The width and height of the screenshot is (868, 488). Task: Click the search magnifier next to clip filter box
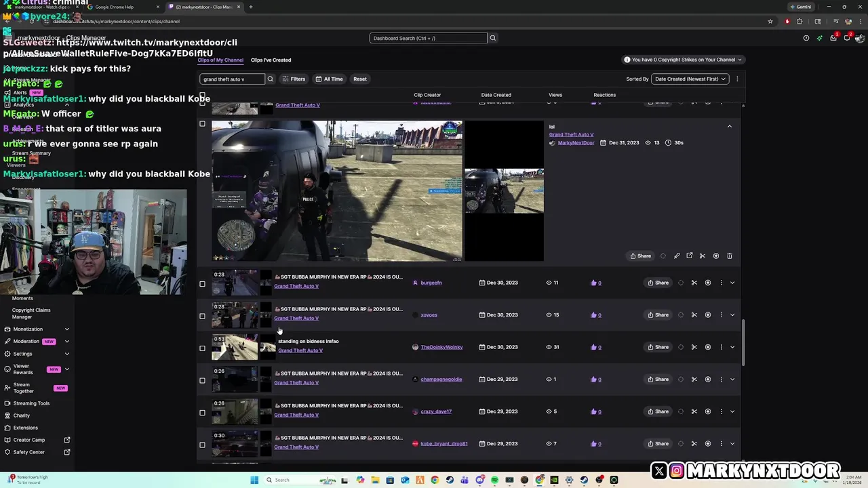[x=270, y=79]
